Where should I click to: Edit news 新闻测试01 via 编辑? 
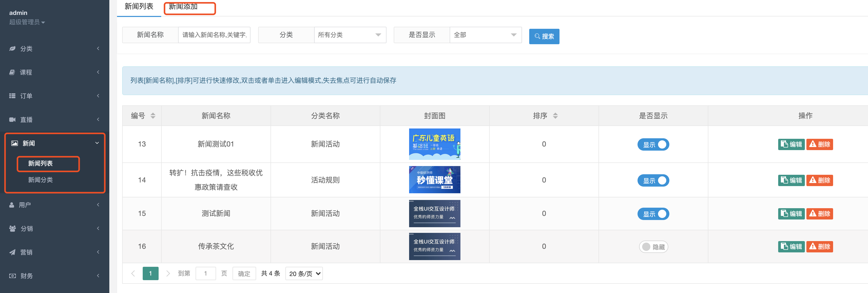(x=791, y=144)
